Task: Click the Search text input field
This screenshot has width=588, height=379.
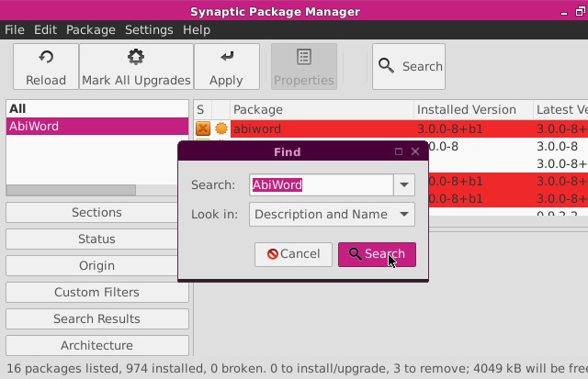Action: [320, 184]
